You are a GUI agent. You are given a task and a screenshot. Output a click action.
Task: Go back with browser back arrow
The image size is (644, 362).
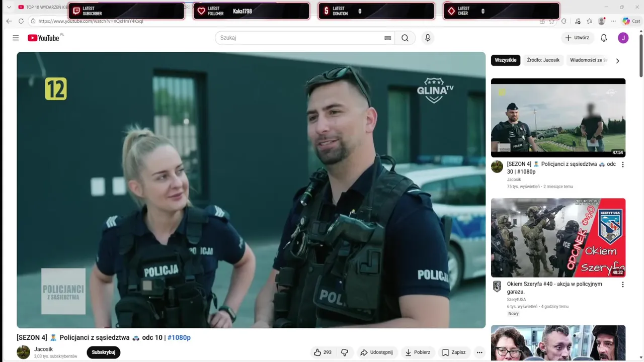point(9,21)
